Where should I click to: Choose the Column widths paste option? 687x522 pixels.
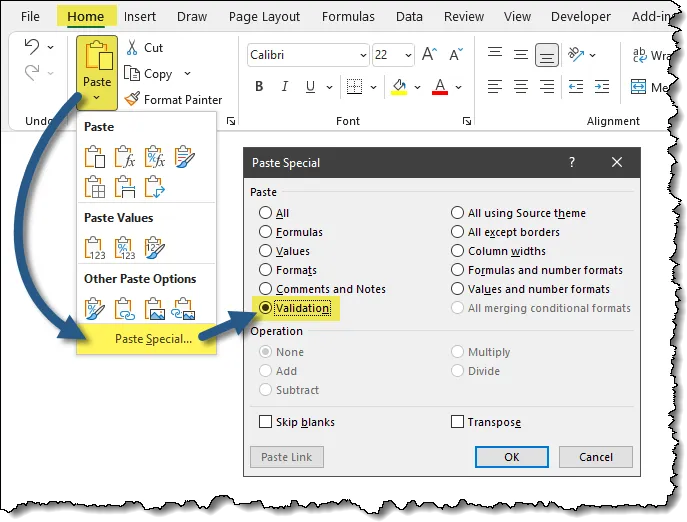pyautogui.click(x=458, y=251)
